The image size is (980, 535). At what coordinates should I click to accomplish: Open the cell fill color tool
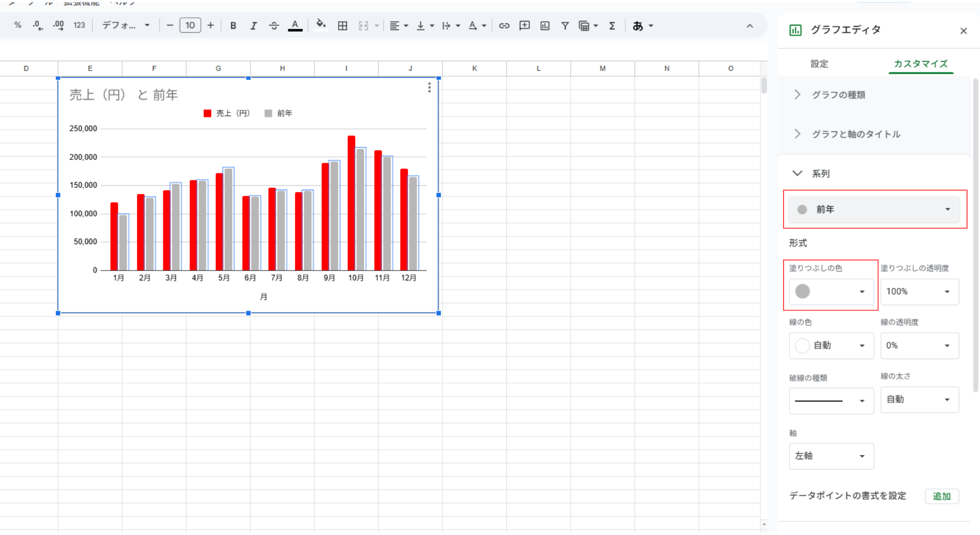(321, 25)
